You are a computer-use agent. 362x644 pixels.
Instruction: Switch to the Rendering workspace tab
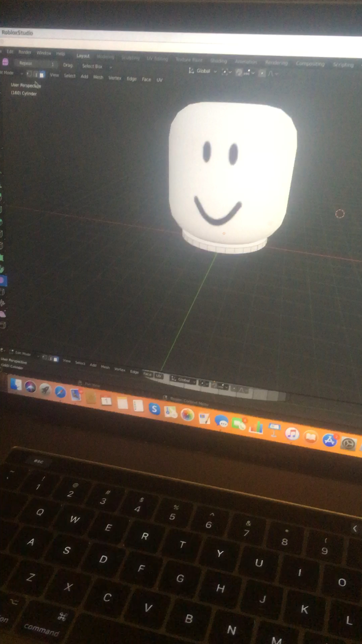[x=277, y=63]
